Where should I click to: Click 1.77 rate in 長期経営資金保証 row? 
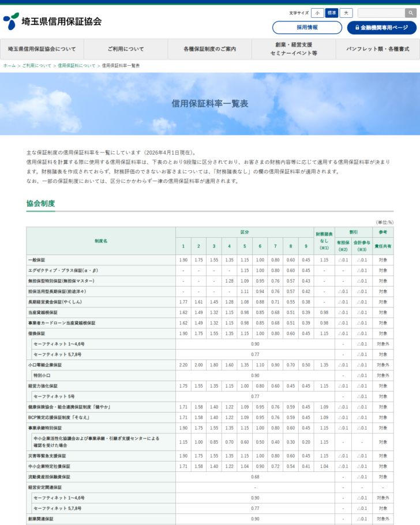coord(183,302)
